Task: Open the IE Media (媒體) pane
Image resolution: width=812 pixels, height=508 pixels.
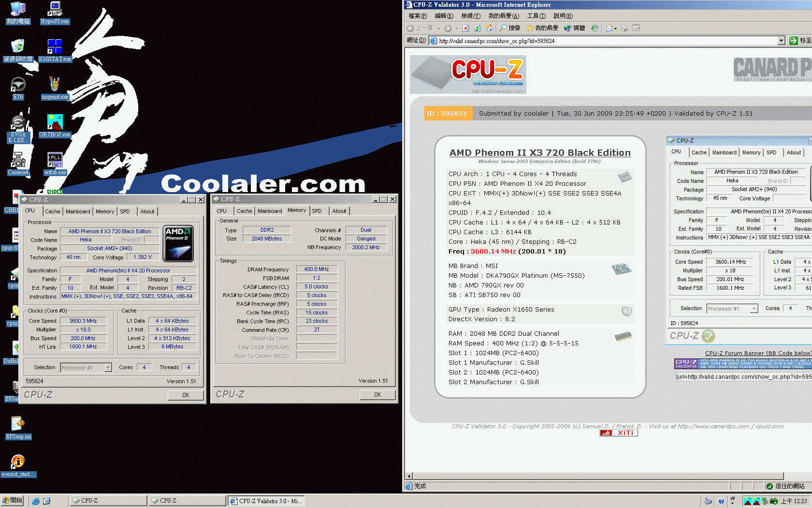Action: click(x=575, y=28)
